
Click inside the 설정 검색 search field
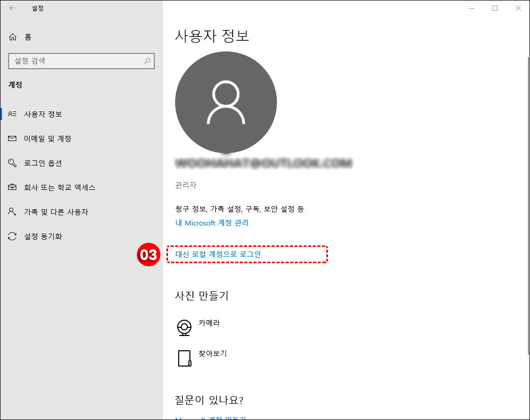click(x=76, y=61)
